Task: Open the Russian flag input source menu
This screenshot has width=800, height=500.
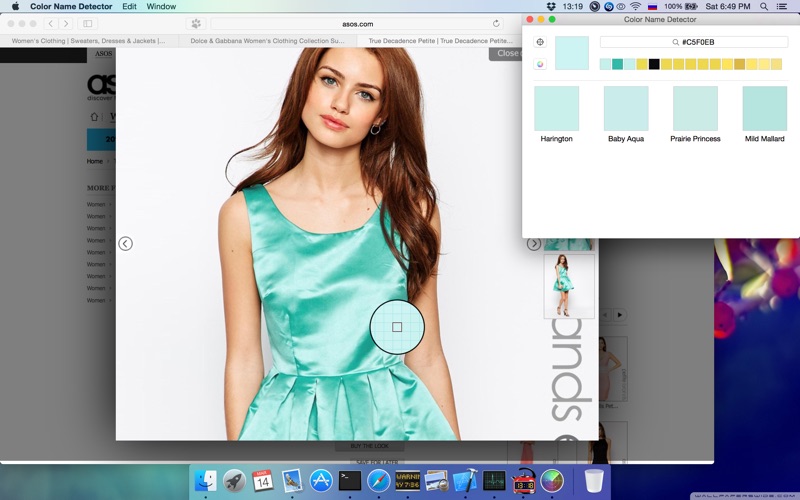Action: (652, 7)
